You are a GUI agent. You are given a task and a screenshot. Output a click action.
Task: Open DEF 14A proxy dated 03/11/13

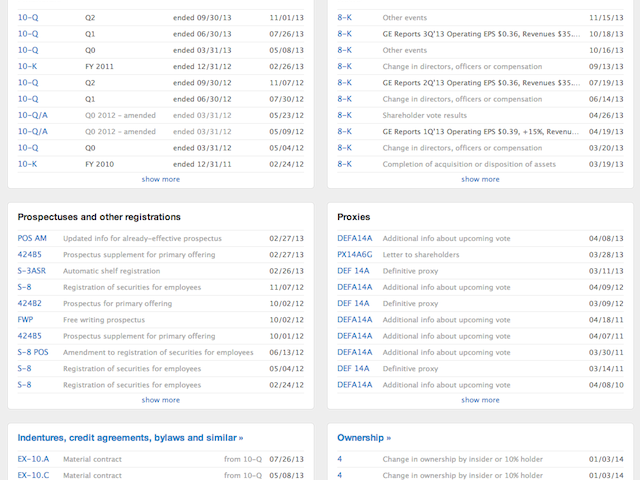[353, 271]
